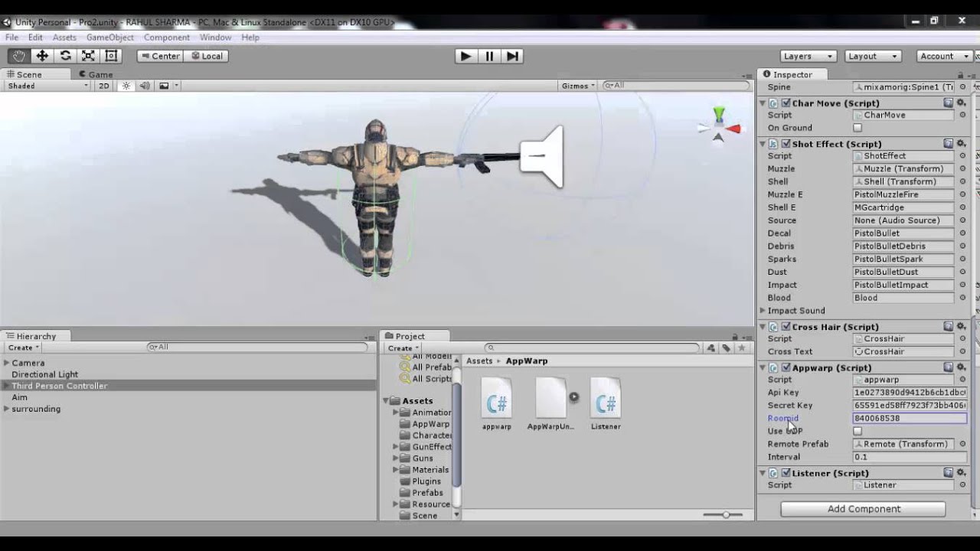Open the Window menu
Image resolution: width=980 pixels, height=551 pixels.
[215, 37]
